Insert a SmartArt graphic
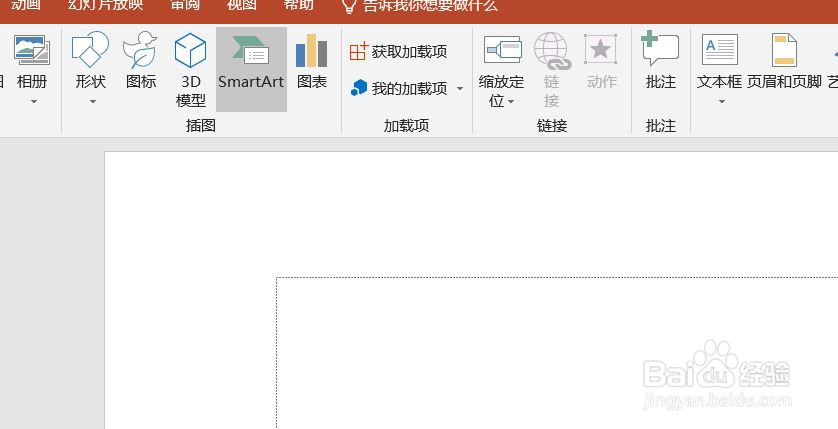The image size is (838, 429). coord(251,69)
